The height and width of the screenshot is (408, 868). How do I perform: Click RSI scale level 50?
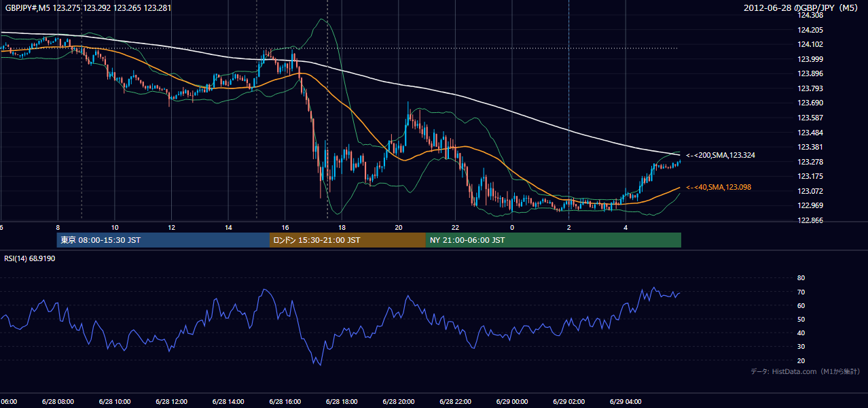click(801, 319)
